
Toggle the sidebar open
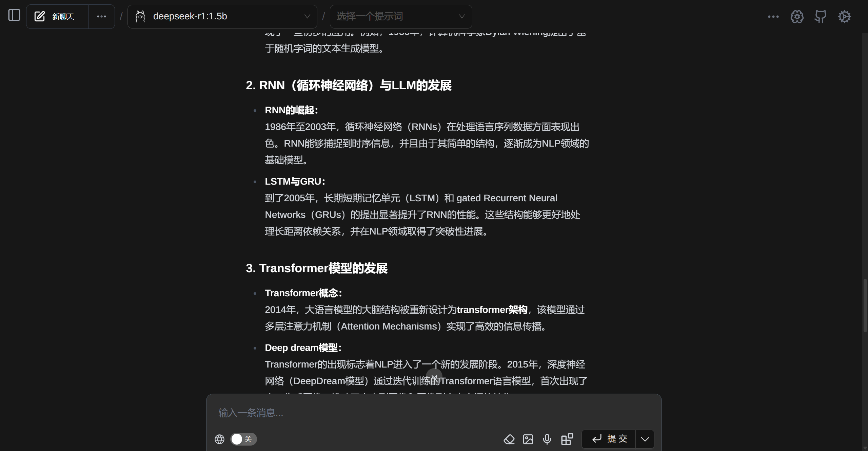[14, 15]
